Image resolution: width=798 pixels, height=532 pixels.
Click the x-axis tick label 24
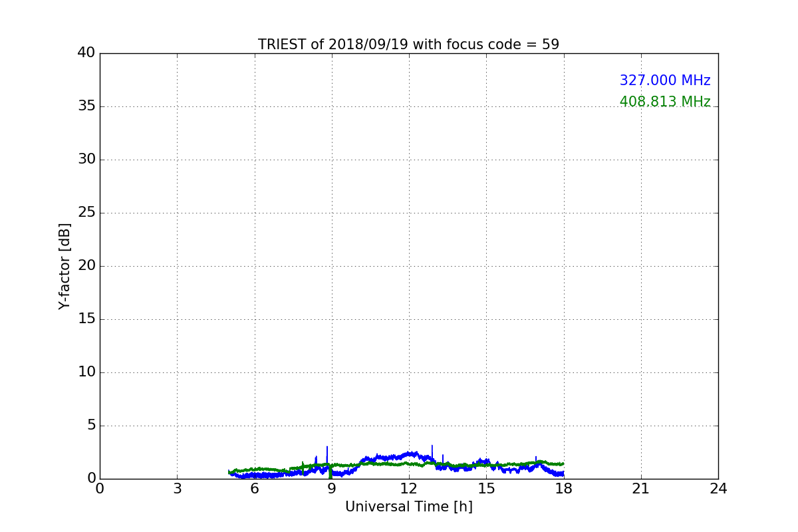pos(718,489)
